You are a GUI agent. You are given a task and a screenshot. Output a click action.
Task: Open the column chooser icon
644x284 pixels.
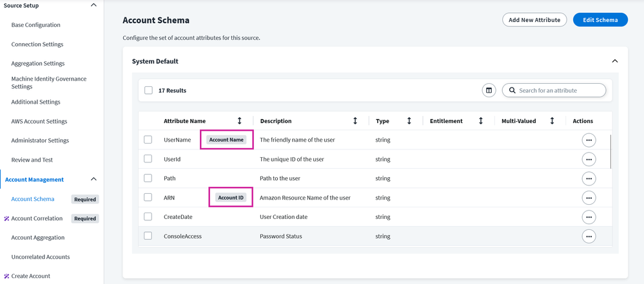point(489,90)
